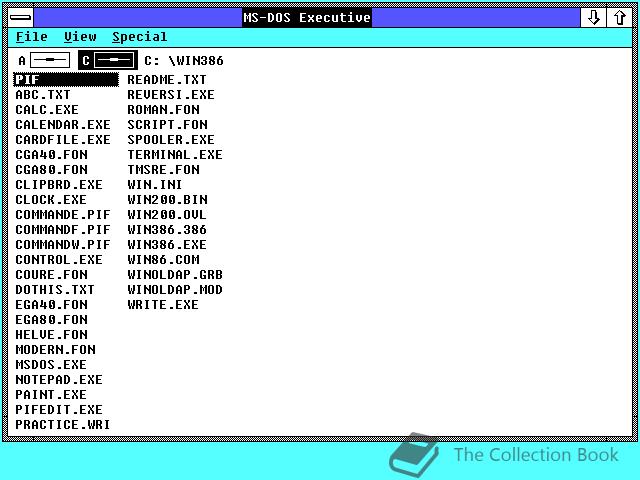
Task: Select SPOOLER.EXE file
Action: tap(171, 140)
